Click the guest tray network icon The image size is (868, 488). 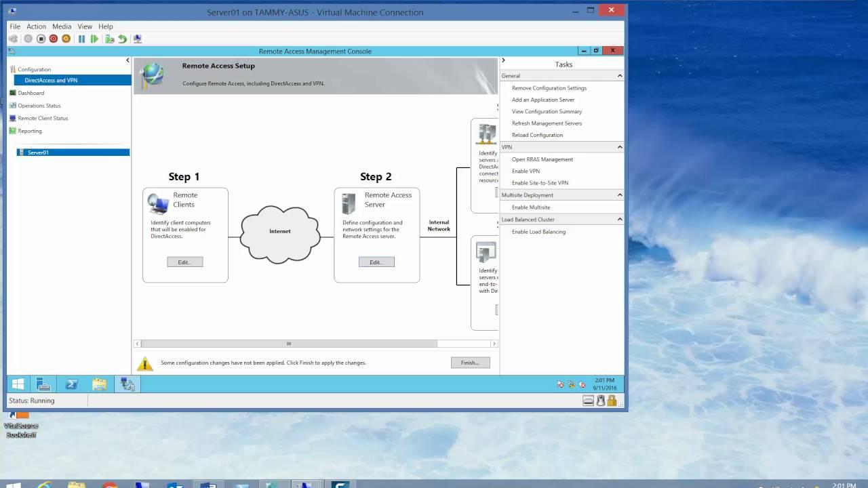pos(571,384)
